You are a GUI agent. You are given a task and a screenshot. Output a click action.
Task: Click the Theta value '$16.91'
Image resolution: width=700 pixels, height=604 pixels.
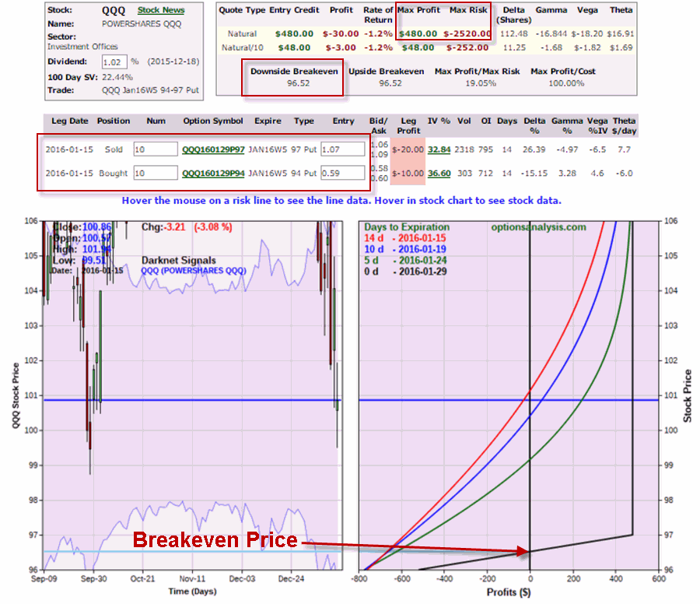pos(621,33)
